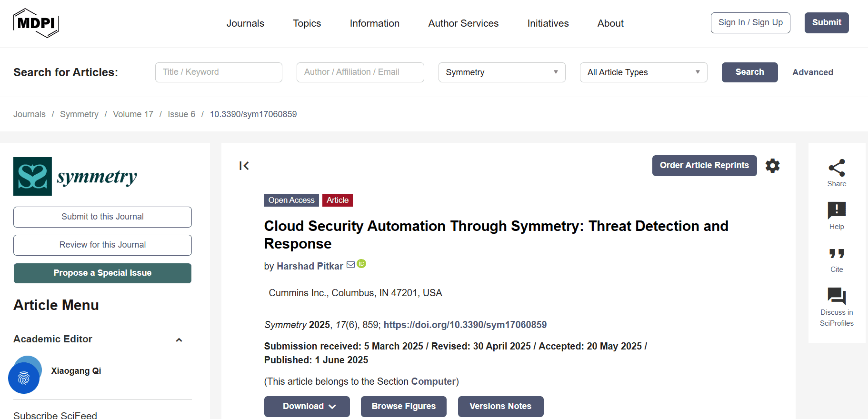Open the settings gear icon
This screenshot has height=419, width=868.
pos(772,166)
